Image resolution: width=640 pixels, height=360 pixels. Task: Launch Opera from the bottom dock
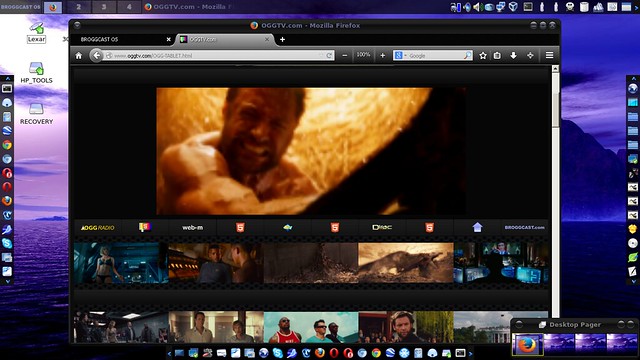click(x=334, y=353)
